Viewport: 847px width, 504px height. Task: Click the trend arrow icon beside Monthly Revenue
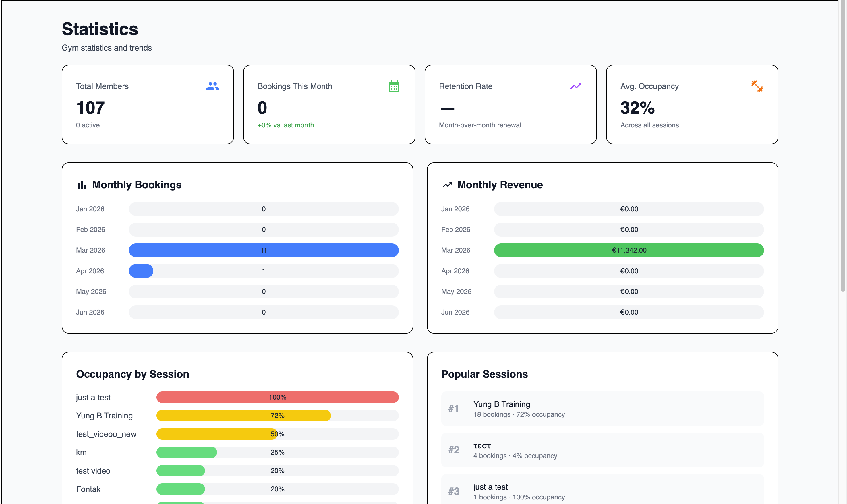coord(447,185)
